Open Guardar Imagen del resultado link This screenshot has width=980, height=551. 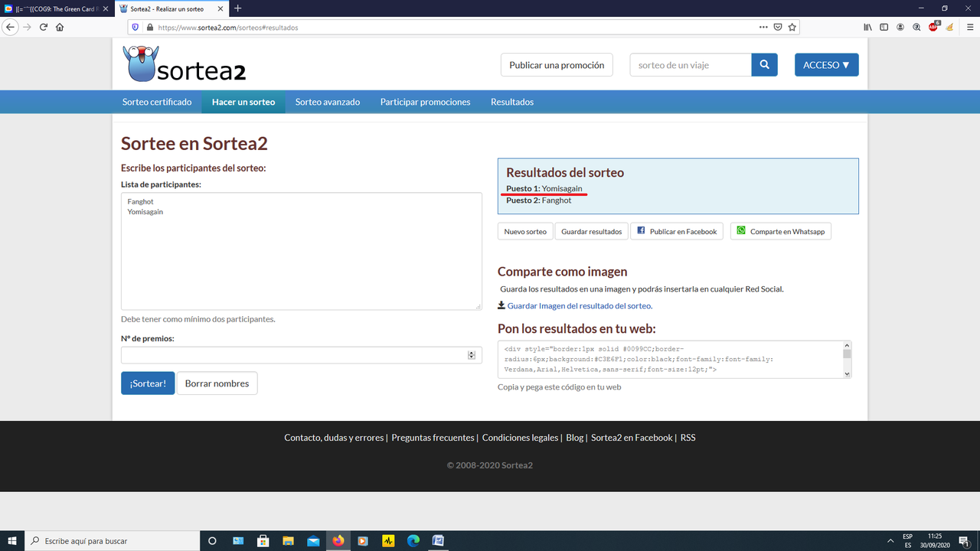click(579, 305)
